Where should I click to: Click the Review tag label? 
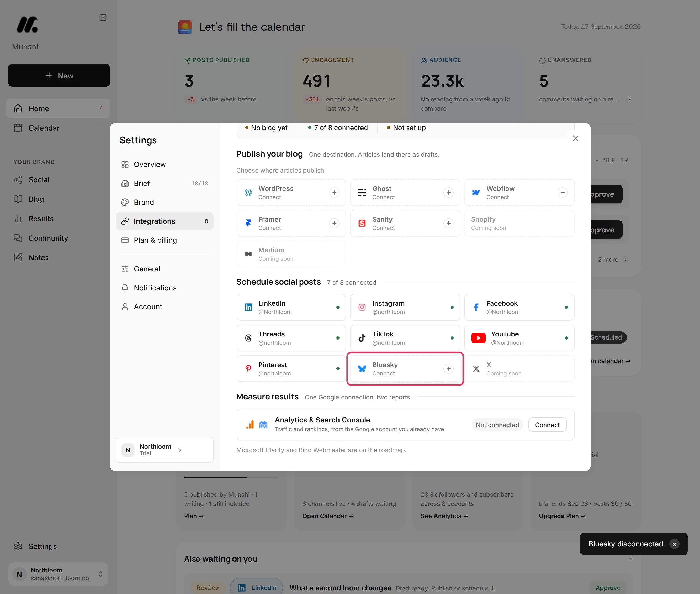pos(208,588)
